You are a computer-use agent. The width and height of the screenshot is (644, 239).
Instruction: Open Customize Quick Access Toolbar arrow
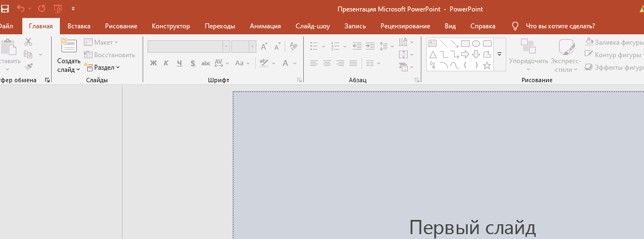point(73,8)
